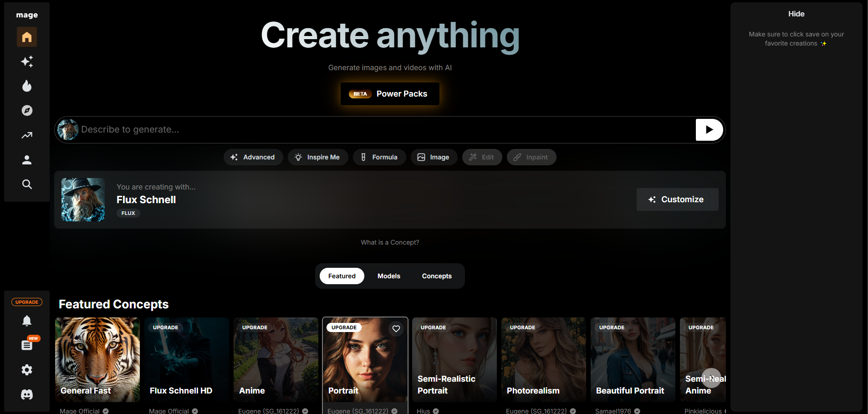Expand the Advanced options
Image resolution: width=868 pixels, height=414 pixels.
click(x=253, y=157)
